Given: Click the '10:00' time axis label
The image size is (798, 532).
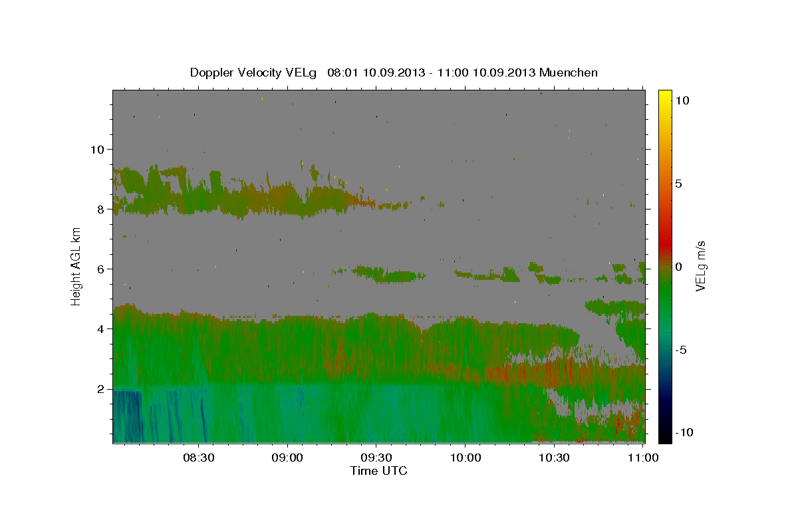Looking at the screenshot, I should coord(465,458).
